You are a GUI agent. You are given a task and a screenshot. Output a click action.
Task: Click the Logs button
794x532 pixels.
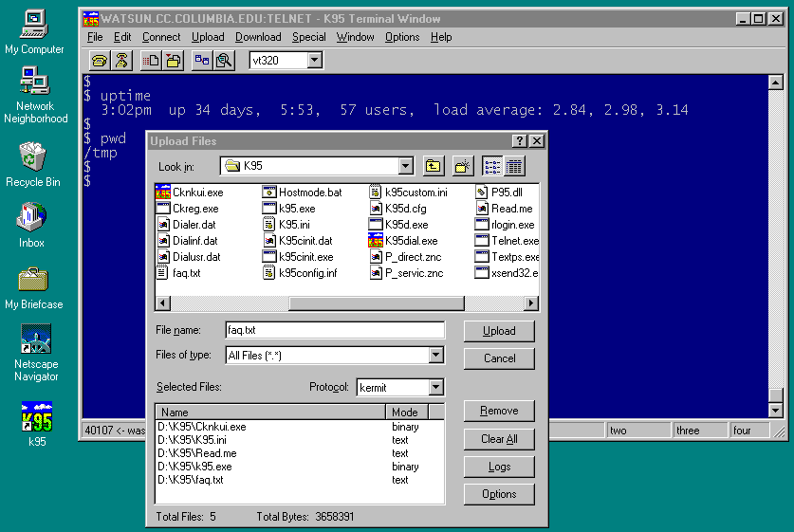[499, 467]
